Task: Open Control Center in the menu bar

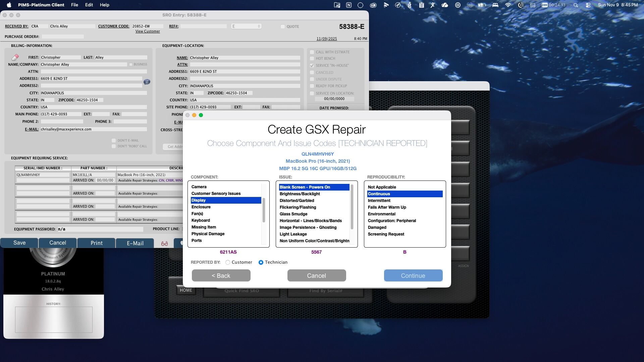Action: [x=588, y=5]
